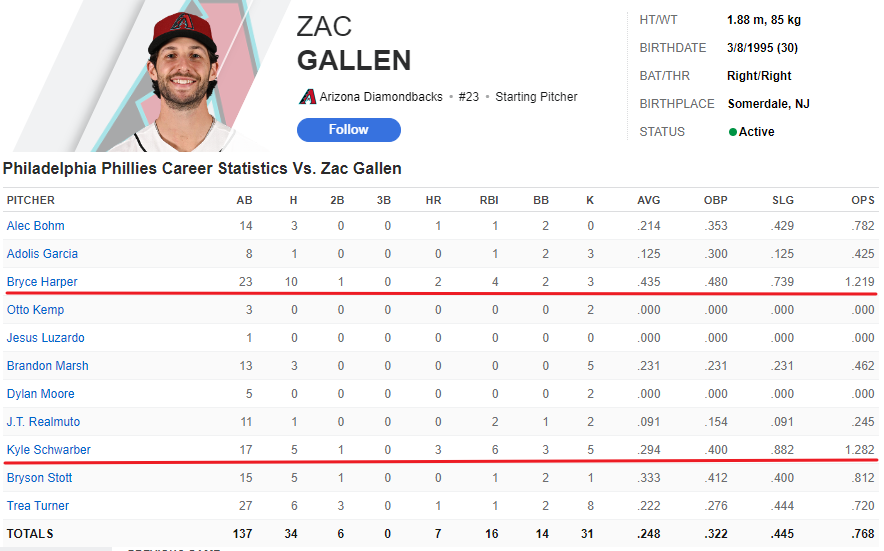This screenshot has height=551, width=884.
Task: Navigate to Trea Turner's page
Action: [x=38, y=506]
